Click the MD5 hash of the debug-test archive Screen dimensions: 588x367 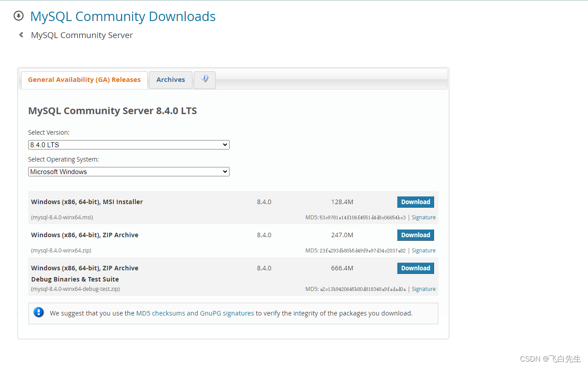click(x=363, y=289)
